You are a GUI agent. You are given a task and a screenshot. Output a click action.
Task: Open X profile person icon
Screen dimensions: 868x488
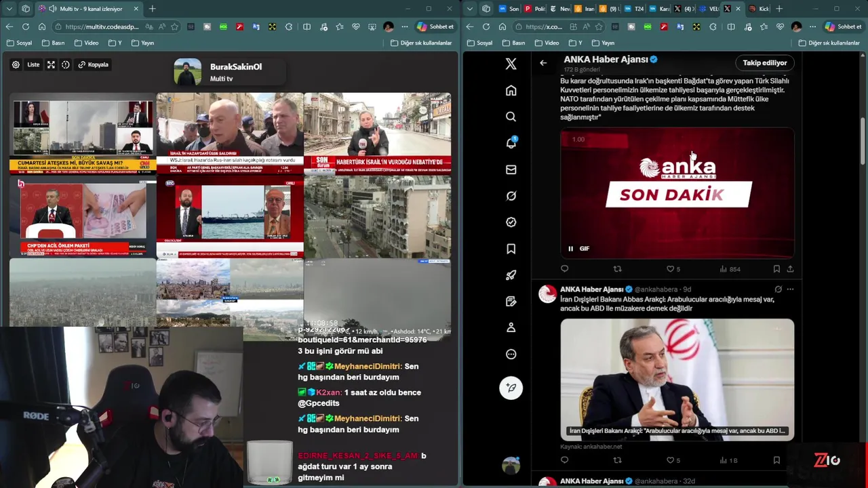511,327
